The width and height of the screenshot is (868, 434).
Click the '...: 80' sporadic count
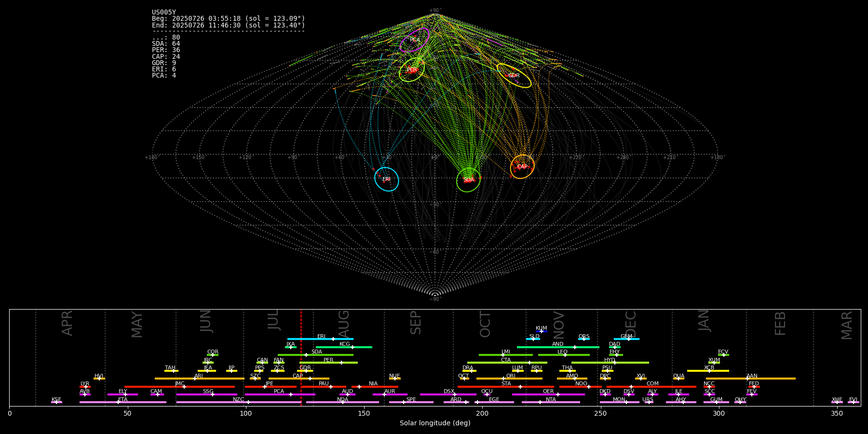(x=166, y=38)
